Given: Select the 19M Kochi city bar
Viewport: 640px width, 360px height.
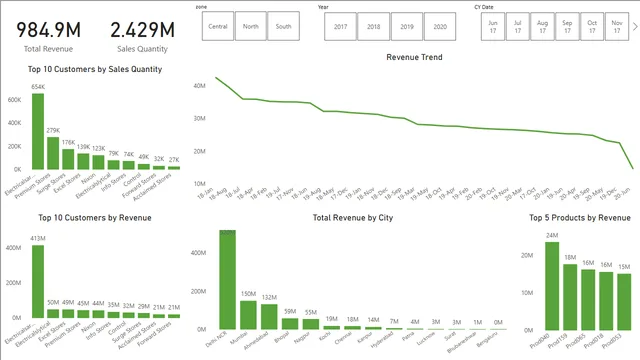Looking at the screenshot, I should 331,327.
